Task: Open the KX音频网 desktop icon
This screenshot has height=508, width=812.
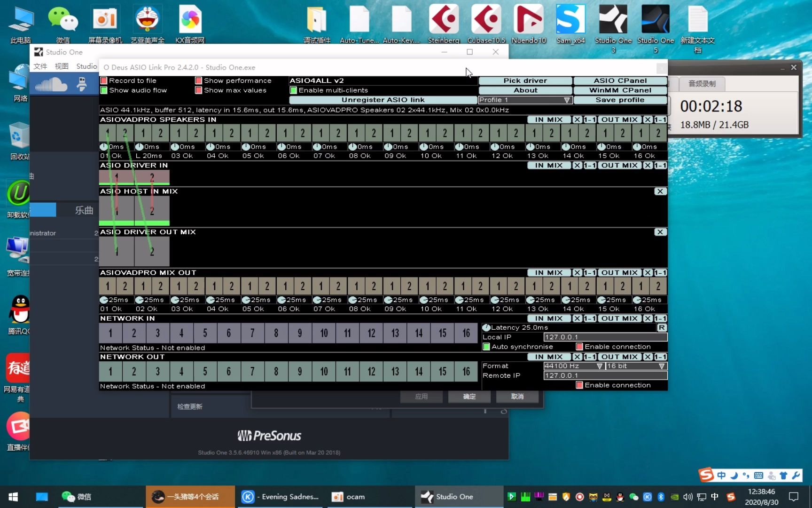Action: (x=190, y=24)
